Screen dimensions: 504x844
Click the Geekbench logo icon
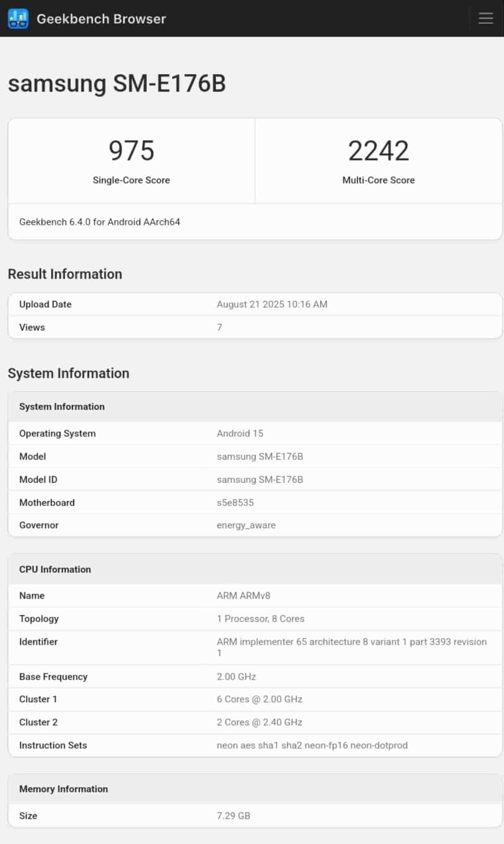tap(18, 19)
